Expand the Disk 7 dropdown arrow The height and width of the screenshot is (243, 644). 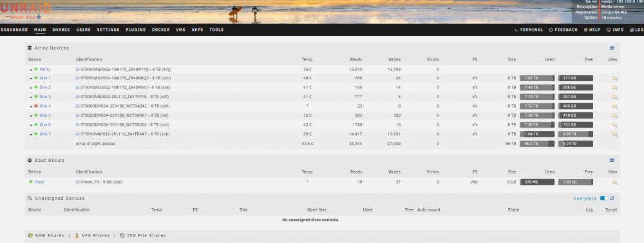(x=31, y=135)
